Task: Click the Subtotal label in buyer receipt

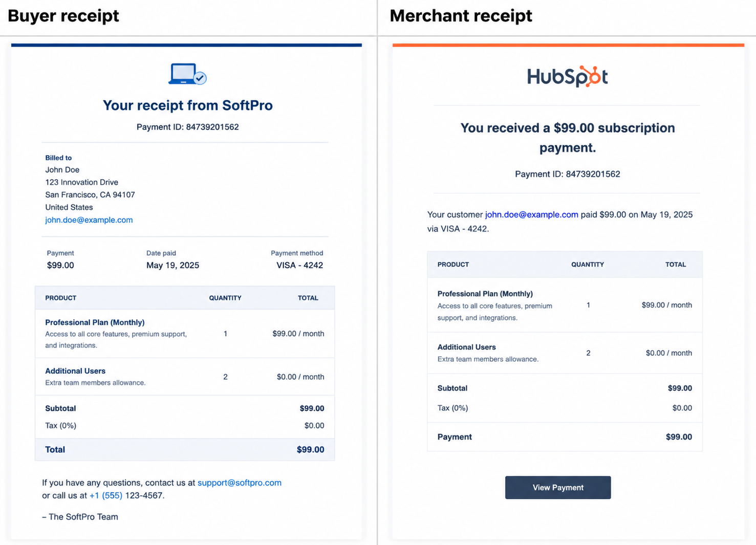Action: click(60, 408)
